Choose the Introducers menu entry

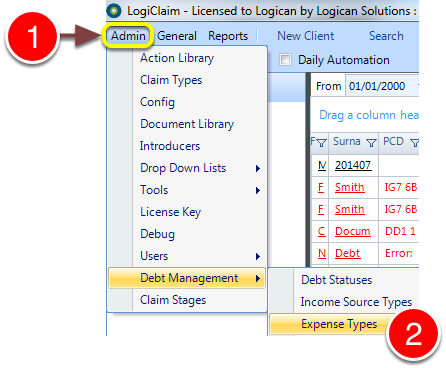coord(187,146)
